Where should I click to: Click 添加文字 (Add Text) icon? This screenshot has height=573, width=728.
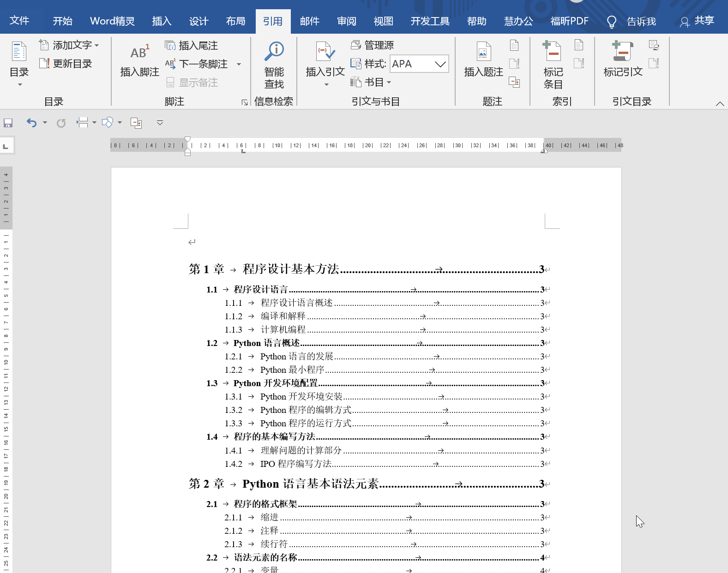44,45
